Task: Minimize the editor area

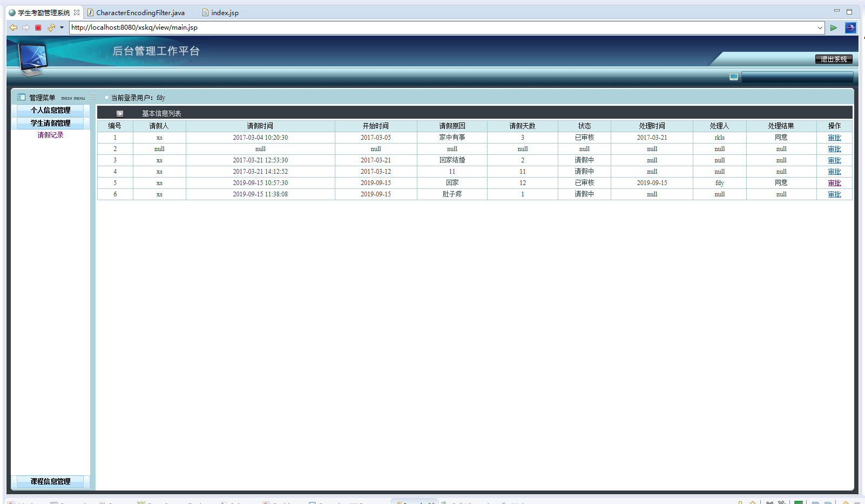Action: (837, 11)
